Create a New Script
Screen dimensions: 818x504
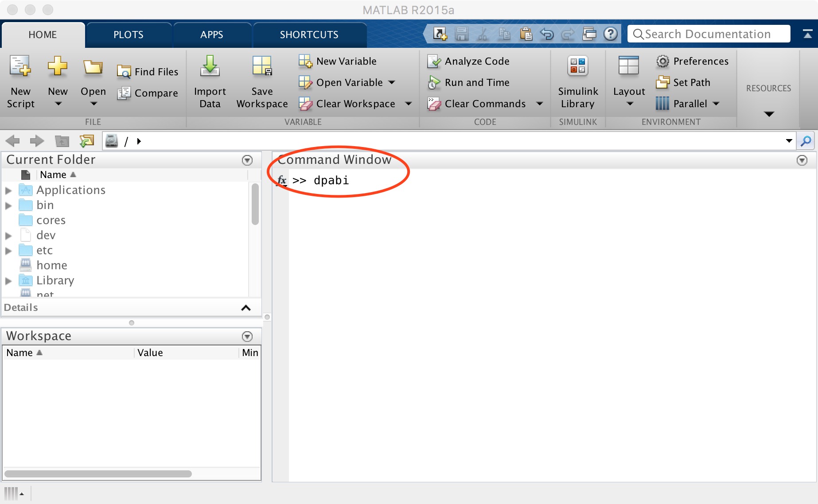20,82
